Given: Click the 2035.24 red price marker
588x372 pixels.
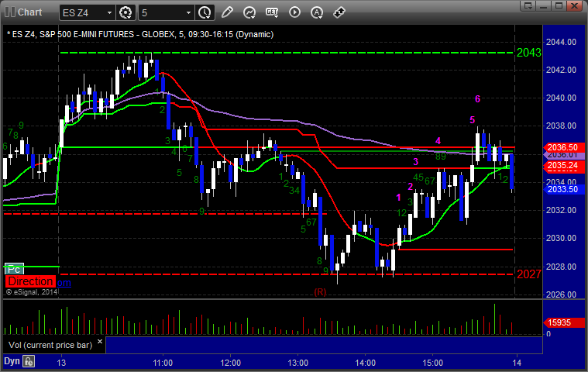Looking at the screenshot, I should tap(564, 165).
